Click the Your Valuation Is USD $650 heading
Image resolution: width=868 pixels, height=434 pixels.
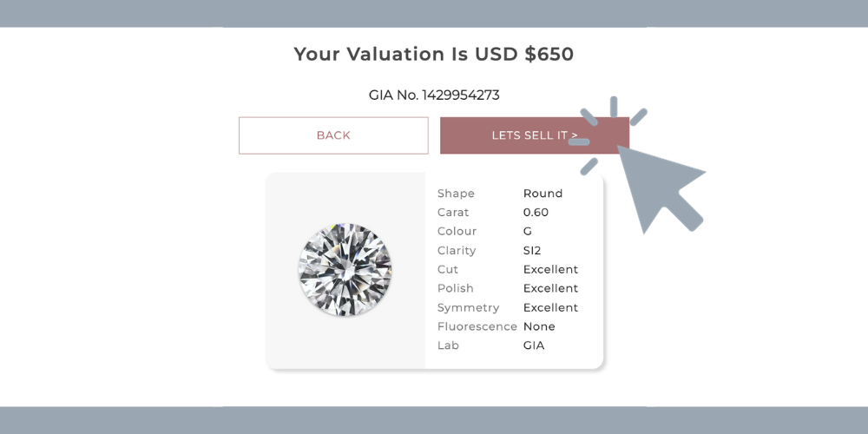pyautogui.click(x=433, y=54)
